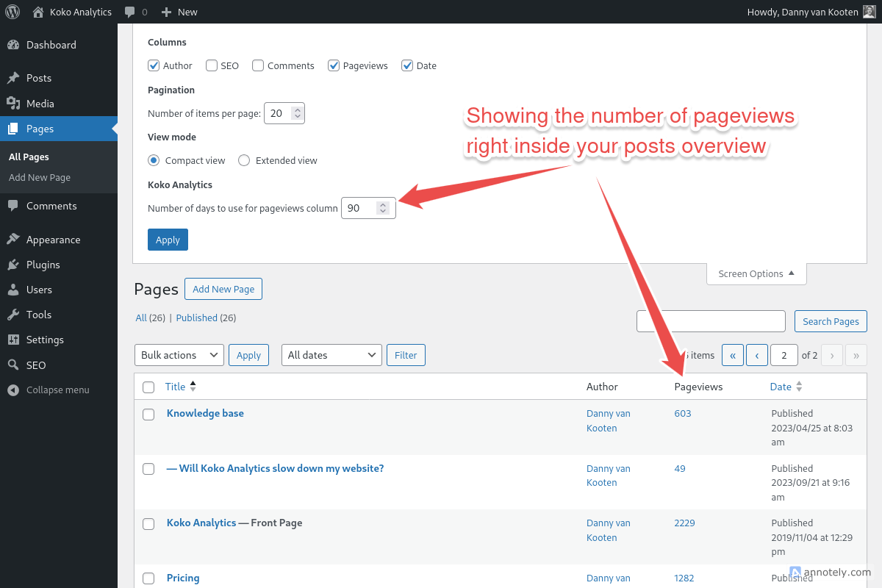Click the Dashboard gauge icon in sidebar

coord(13,45)
